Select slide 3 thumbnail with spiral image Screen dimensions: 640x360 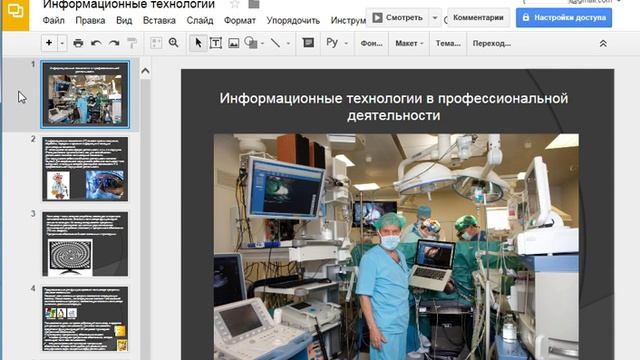85,244
